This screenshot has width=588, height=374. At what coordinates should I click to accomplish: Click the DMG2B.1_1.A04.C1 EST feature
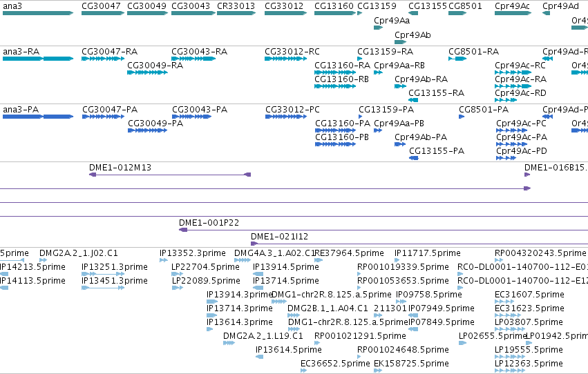tap(293, 315)
